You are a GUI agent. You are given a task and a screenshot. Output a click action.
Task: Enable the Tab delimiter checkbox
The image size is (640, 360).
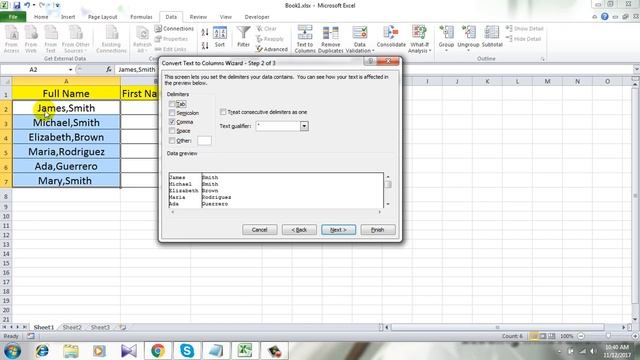click(x=172, y=104)
